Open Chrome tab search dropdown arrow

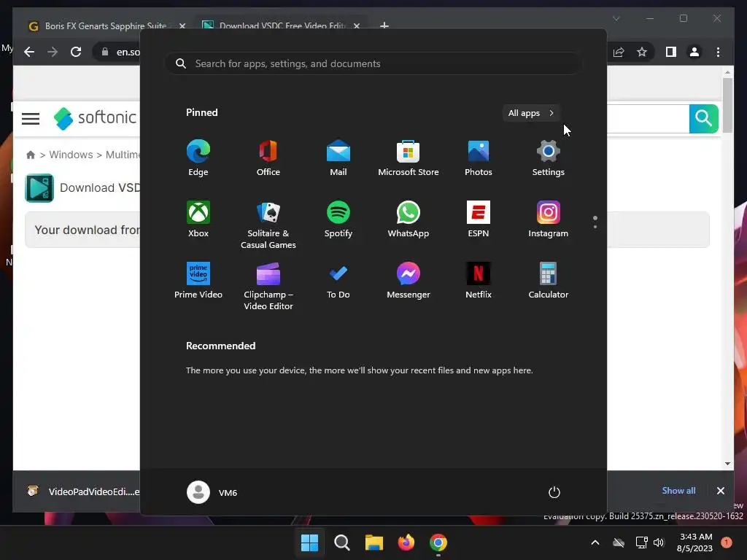pyautogui.click(x=616, y=18)
